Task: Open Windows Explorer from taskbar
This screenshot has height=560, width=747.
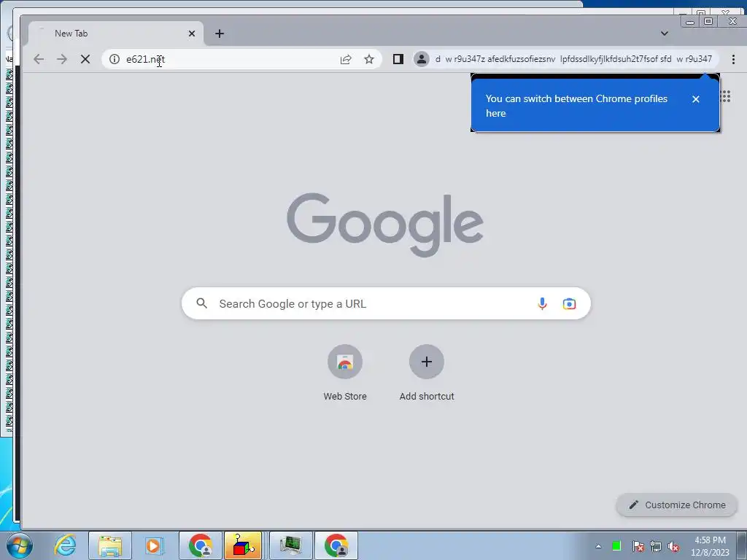Action: pyautogui.click(x=110, y=545)
